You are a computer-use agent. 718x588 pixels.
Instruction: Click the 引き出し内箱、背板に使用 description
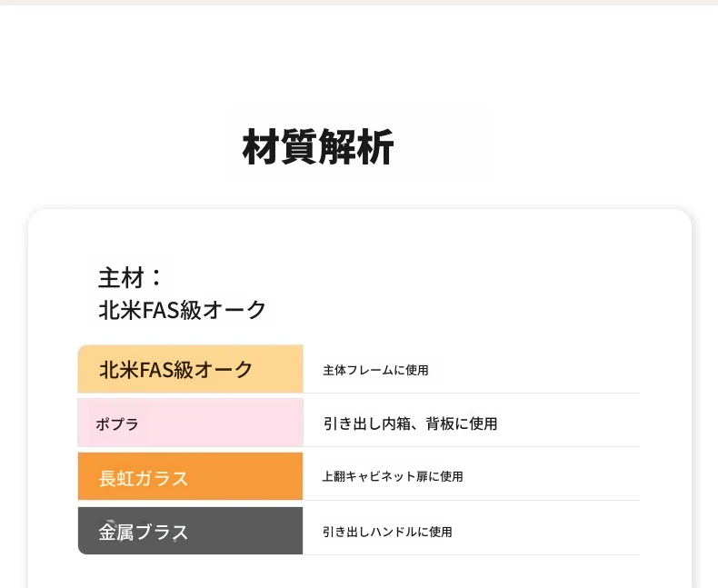[410, 424]
